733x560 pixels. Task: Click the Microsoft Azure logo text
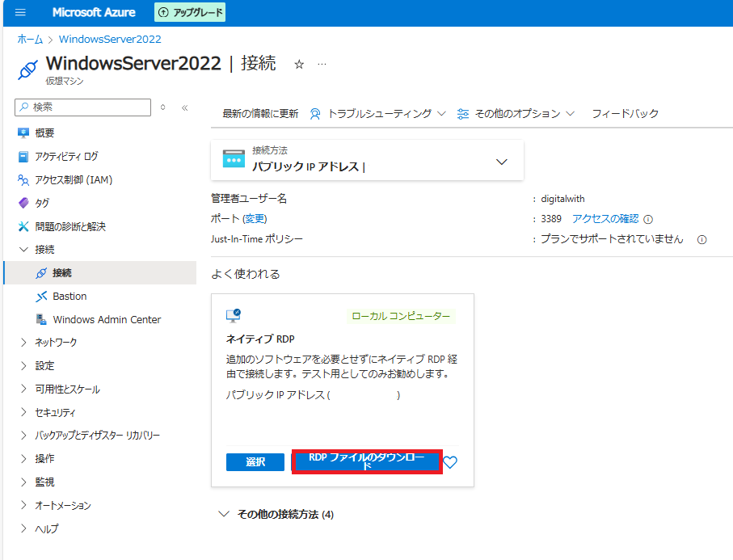(94, 12)
